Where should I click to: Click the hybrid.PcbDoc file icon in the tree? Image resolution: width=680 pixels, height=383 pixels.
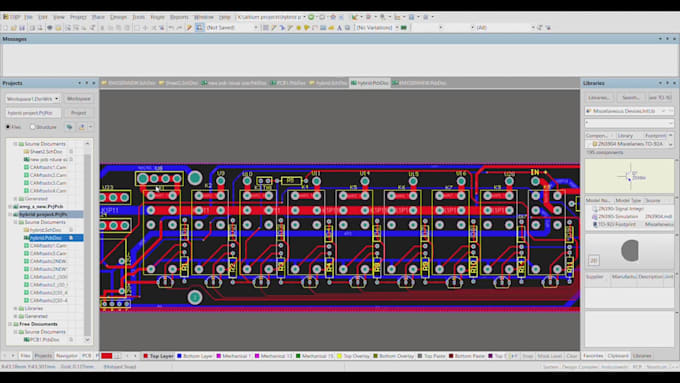[26, 238]
